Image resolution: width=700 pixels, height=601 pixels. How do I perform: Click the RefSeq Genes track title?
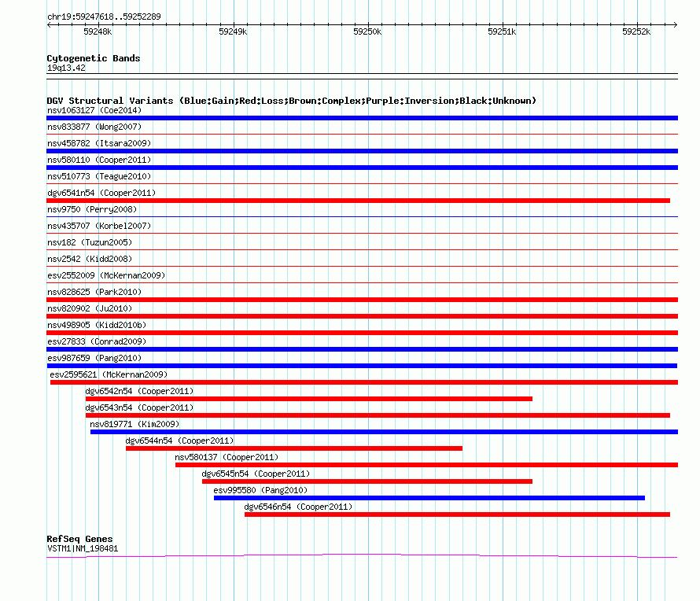pyautogui.click(x=79, y=539)
